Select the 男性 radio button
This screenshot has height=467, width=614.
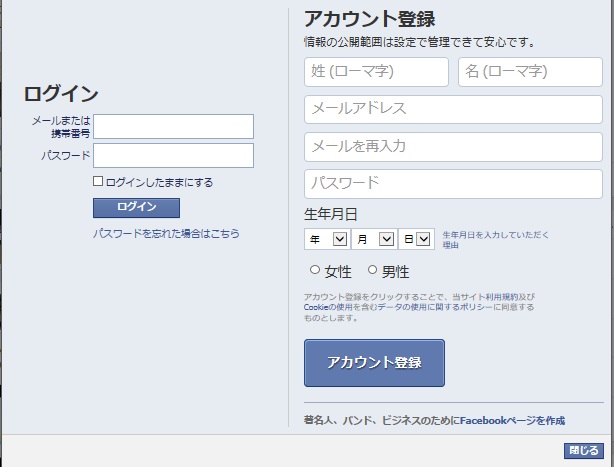pyautogui.click(x=372, y=270)
